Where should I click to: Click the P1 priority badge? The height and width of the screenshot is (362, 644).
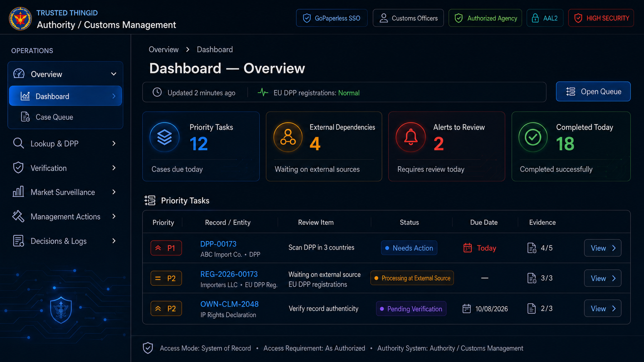(166, 248)
